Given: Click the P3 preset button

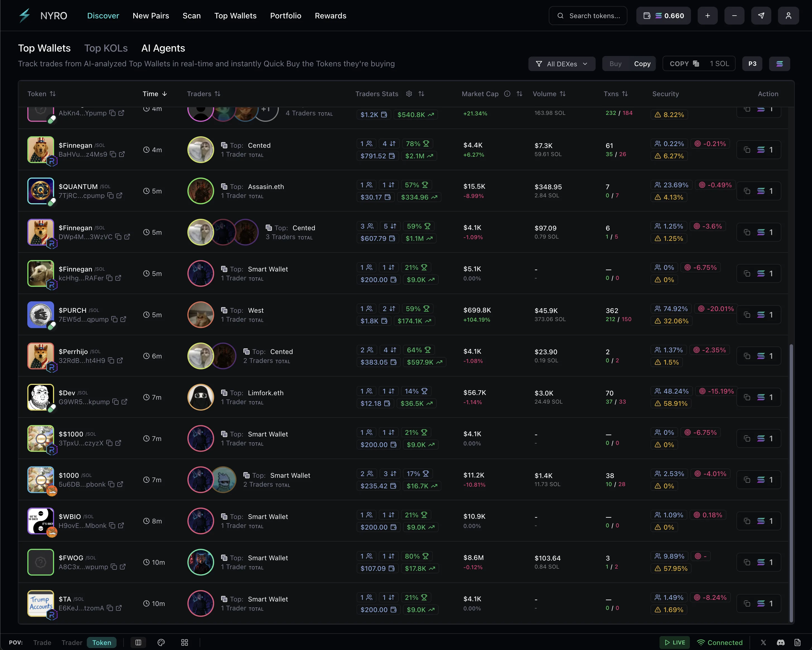Looking at the screenshot, I should pyautogui.click(x=752, y=64).
